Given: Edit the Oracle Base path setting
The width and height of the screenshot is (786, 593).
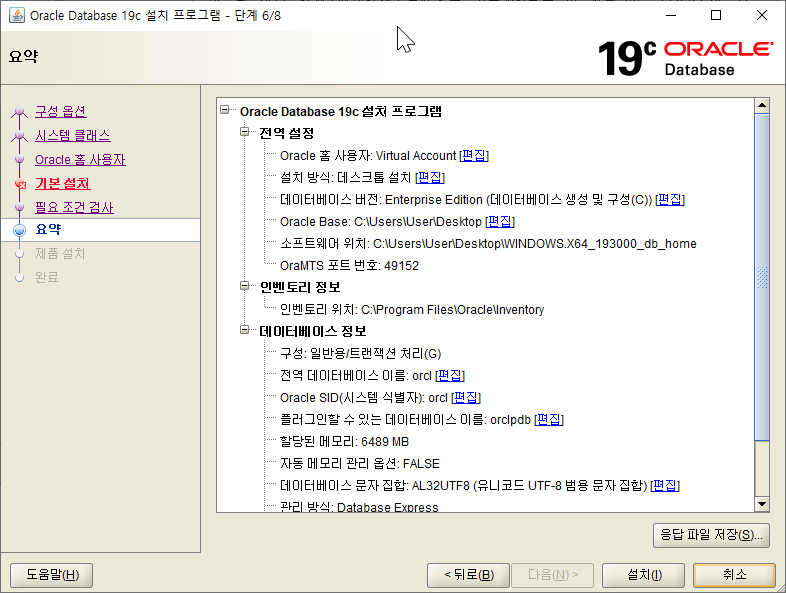Looking at the screenshot, I should click(500, 222).
